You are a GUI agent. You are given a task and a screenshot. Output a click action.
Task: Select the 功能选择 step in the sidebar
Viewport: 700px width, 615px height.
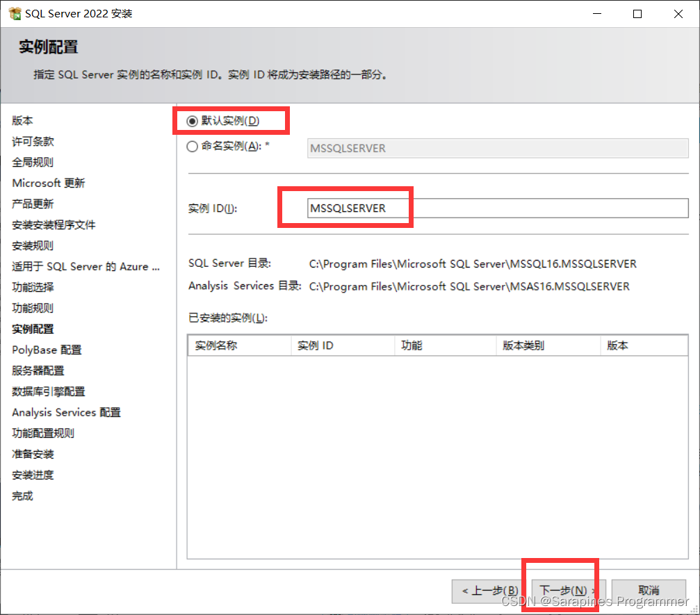point(33,287)
